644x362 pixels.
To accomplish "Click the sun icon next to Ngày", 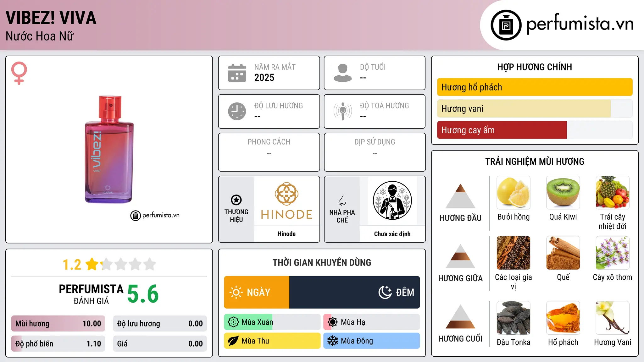I will tap(236, 292).
